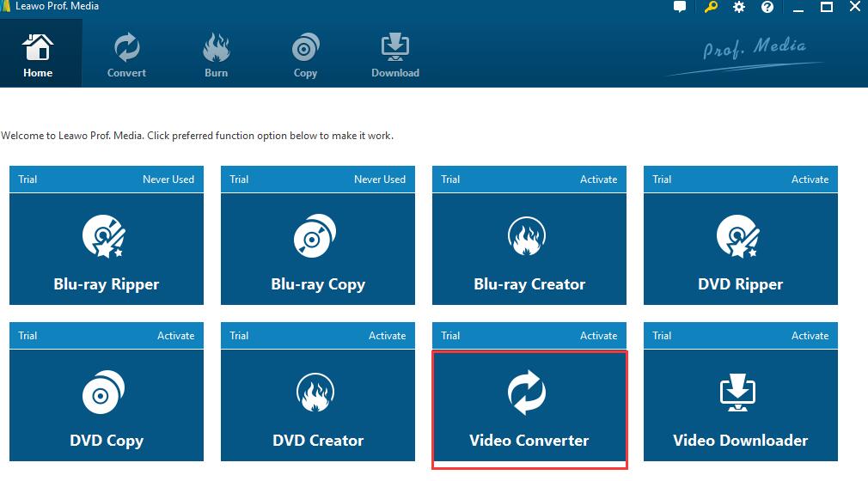Screen dimensions: 868x481
Task: Click Activate on the Blu-ray Creator tile
Action: (x=598, y=180)
